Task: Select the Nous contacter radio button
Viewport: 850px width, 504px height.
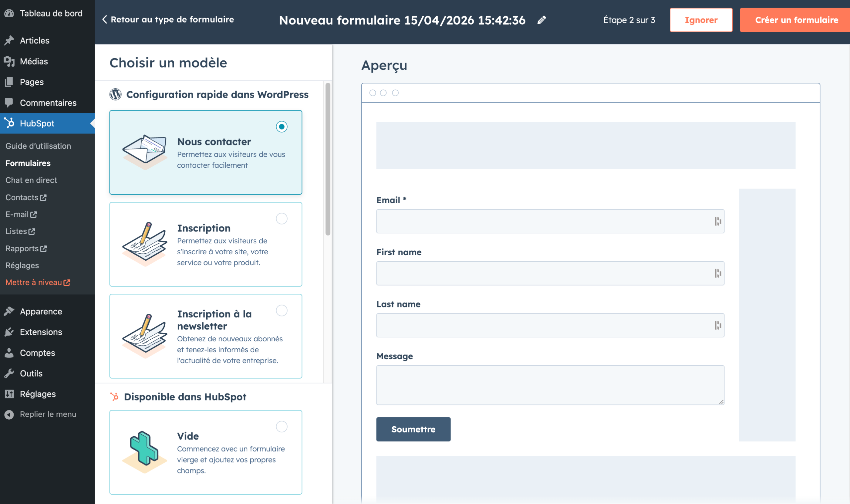Action: [282, 127]
